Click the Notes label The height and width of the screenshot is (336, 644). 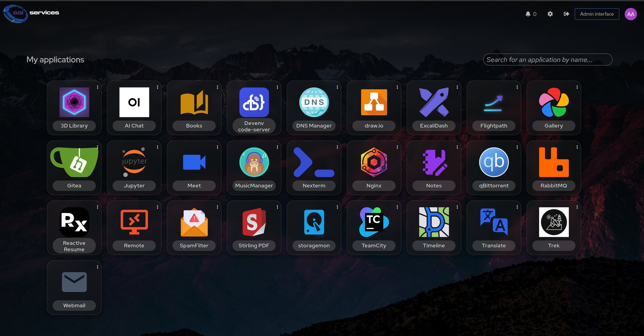click(x=434, y=186)
